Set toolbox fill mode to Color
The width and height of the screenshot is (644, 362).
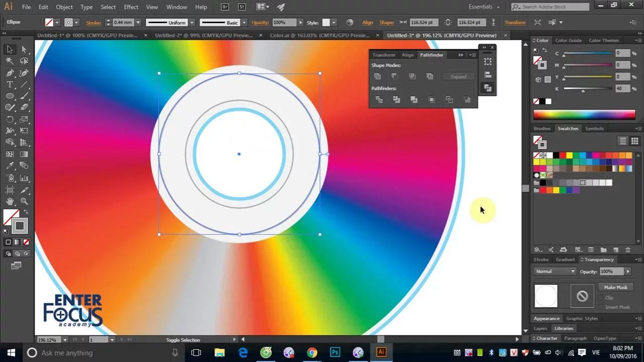coord(8,242)
